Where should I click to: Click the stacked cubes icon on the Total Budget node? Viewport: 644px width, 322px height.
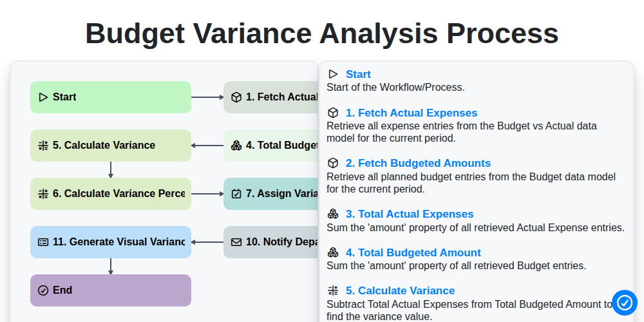tap(236, 146)
